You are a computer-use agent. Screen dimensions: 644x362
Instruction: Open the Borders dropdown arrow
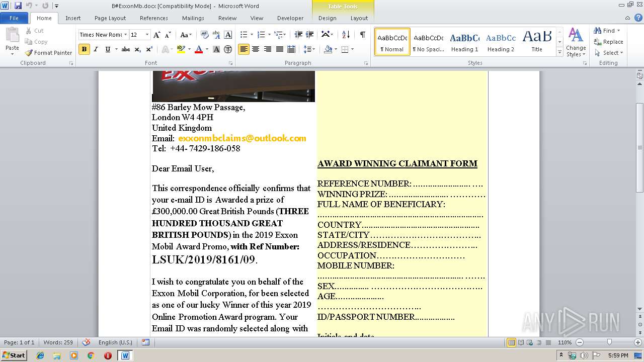[352, 49]
